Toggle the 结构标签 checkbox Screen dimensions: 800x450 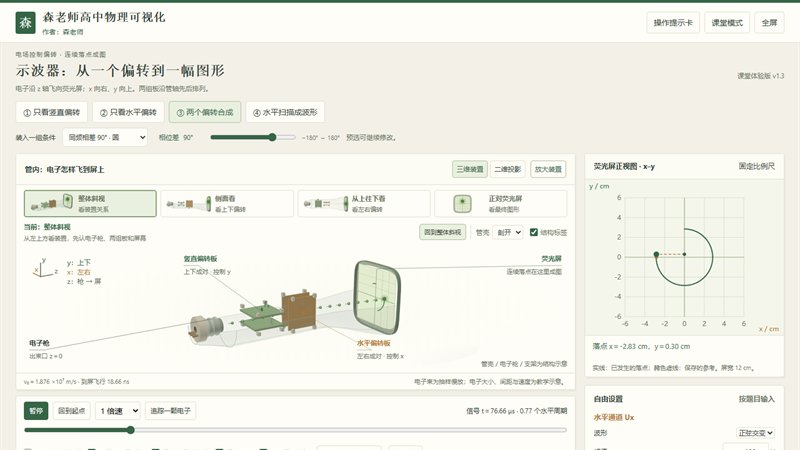534,232
